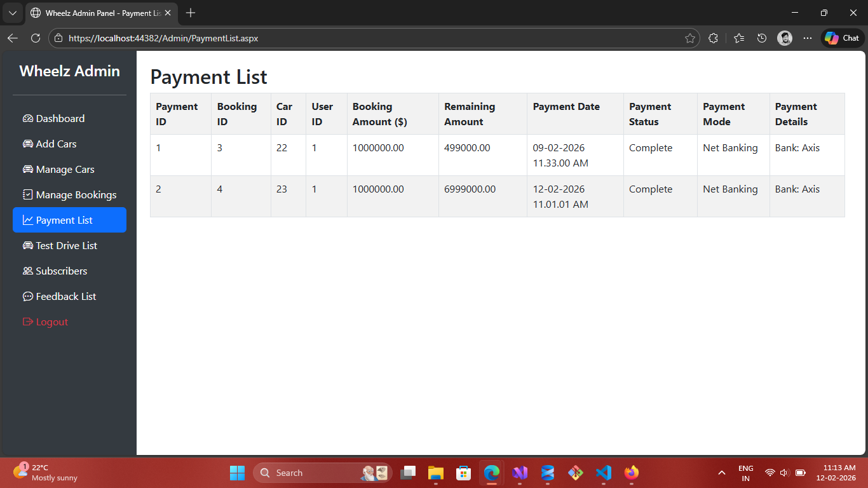Open the browser Settings and more menu
The height and width of the screenshot is (488, 868).
click(808, 38)
